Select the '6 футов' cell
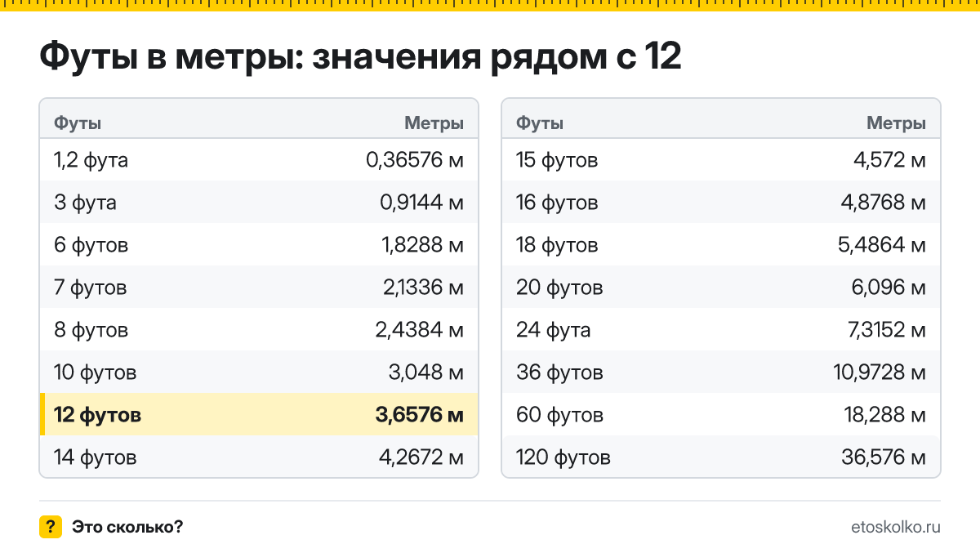This screenshot has height=553, width=980. click(x=91, y=245)
